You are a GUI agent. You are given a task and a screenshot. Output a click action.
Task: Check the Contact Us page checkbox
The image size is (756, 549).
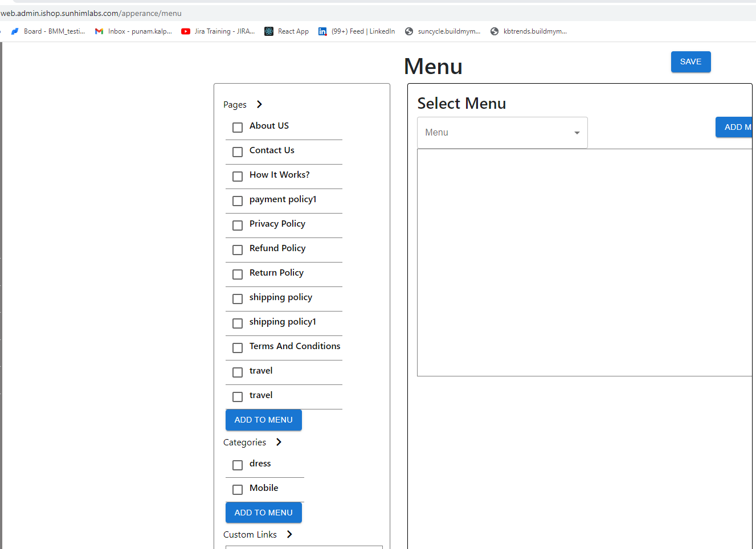238,152
